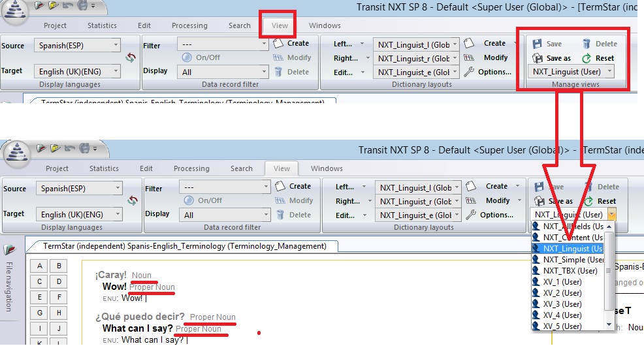This screenshot has width=644, height=346.
Task: Switch to Statistics tab, lower window
Action: pos(104,168)
